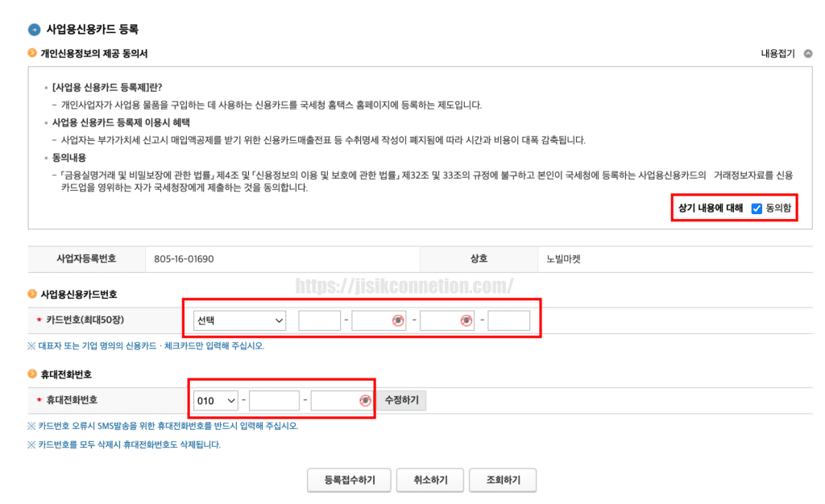Click the 상기 내용에 대해 text
This screenshot has width=825, height=504.
pos(711,208)
